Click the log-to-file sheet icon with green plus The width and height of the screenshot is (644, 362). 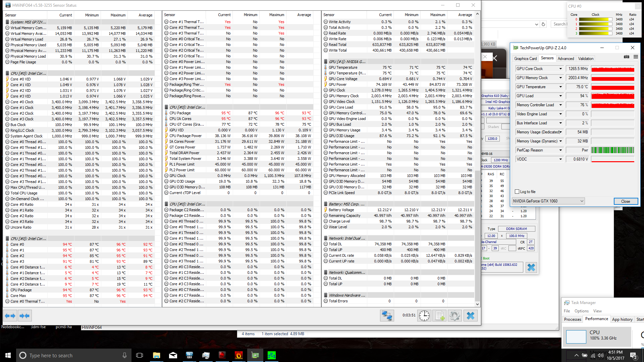tap(439, 315)
